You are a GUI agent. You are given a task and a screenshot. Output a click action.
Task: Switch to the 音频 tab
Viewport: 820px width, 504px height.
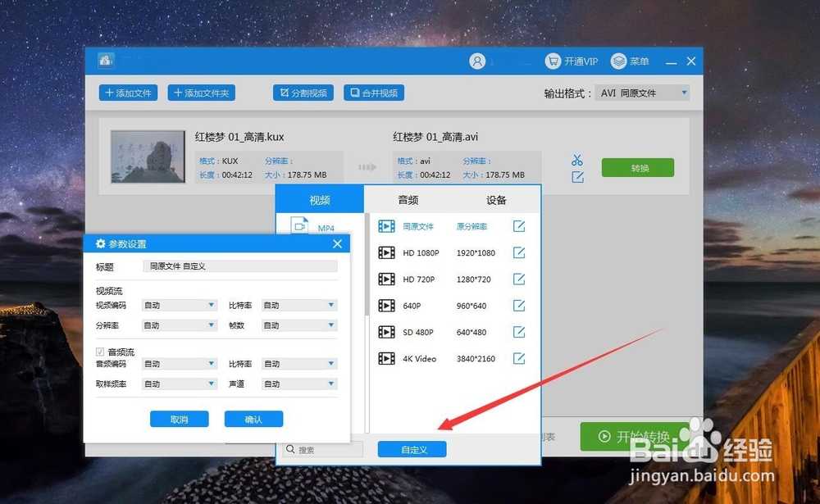[408, 198]
